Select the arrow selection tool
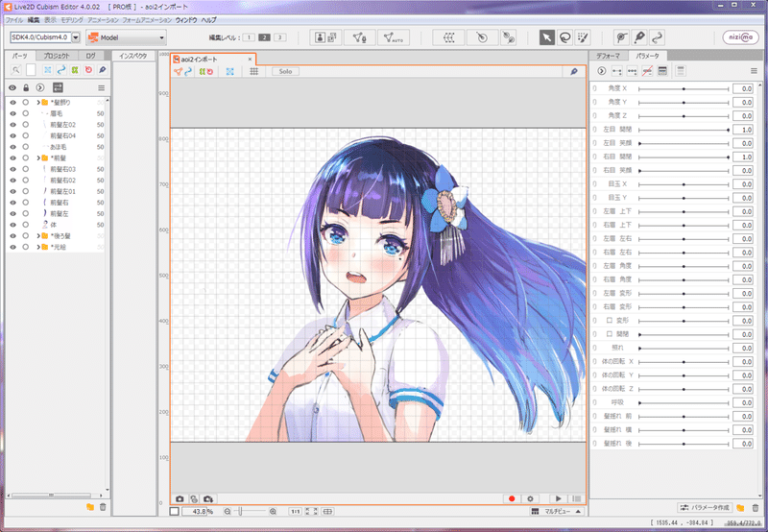The width and height of the screenshot is (768, 532). click(x=546, y=37)
